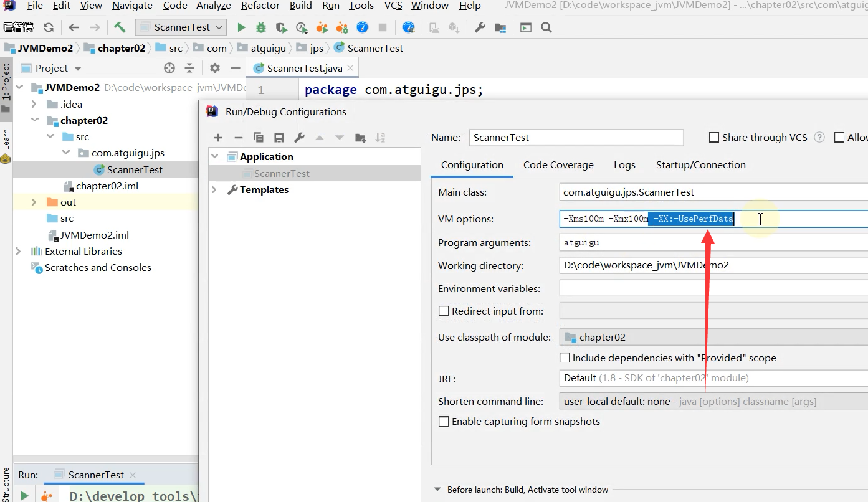
Task: Click the Run Anything terminal-like icon
Action: click(x=526, y=27)
